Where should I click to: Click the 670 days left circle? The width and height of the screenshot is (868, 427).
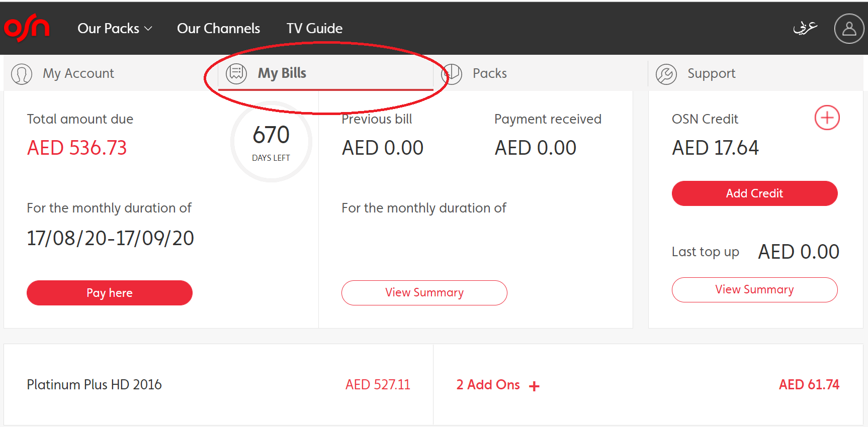271,142
